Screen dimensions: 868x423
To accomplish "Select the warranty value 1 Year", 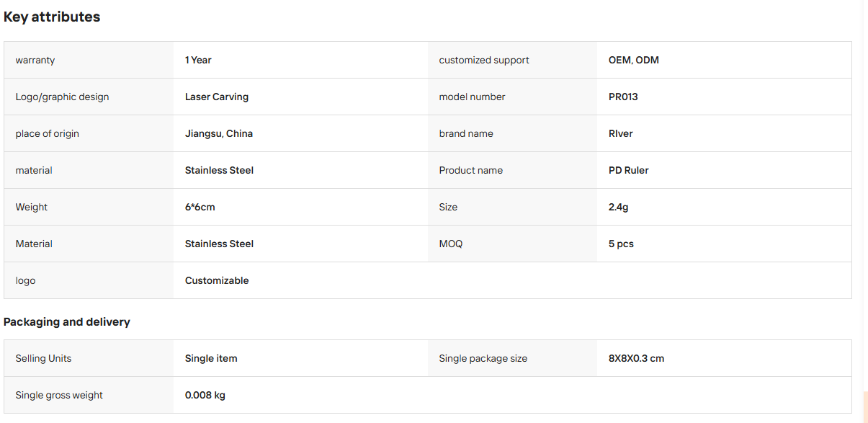I will (x=198, y=60).
